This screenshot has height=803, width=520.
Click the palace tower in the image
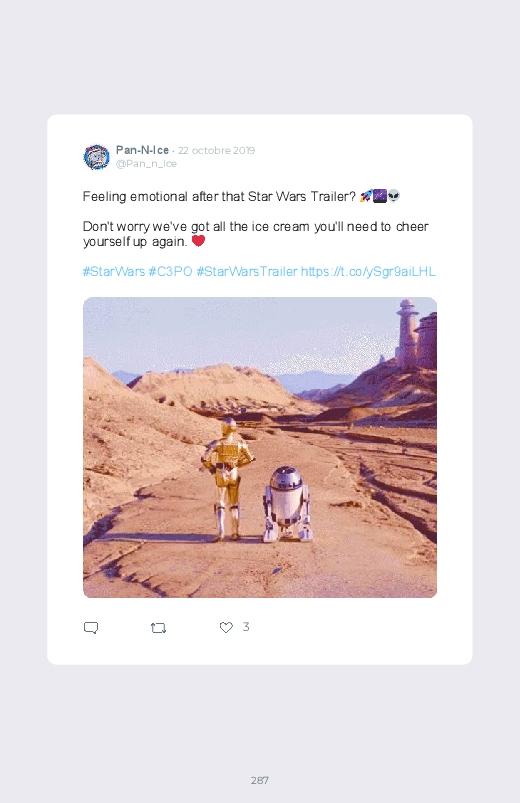tap(407, 333)
